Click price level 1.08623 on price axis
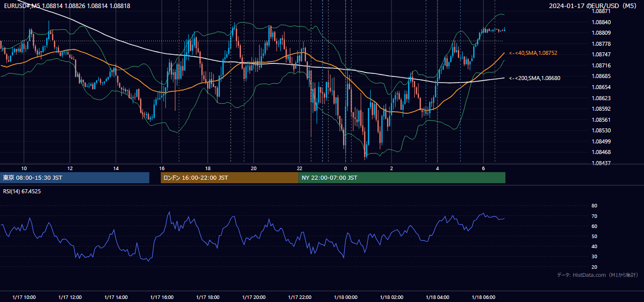The height and width of the screenshot is (302, 644). (602, 99)
